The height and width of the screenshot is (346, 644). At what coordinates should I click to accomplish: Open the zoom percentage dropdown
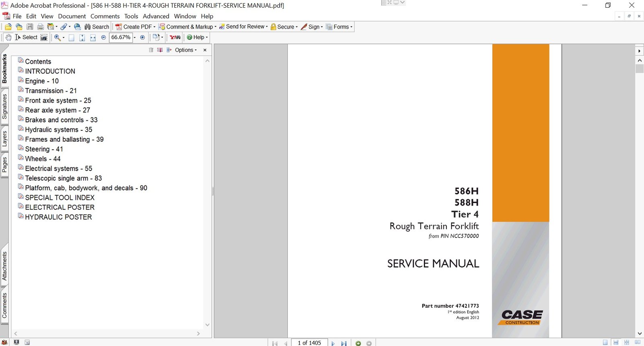(134, 37)
